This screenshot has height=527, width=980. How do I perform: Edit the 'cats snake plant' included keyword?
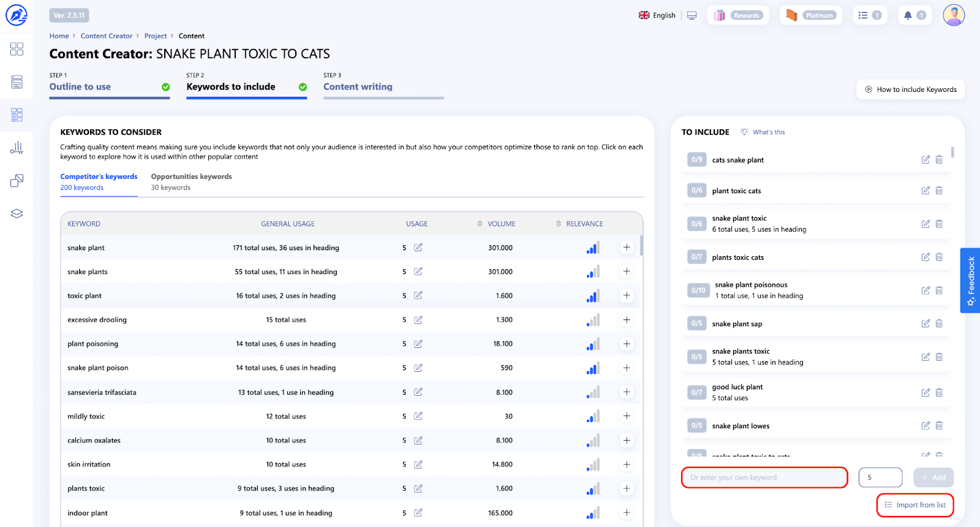pyautogui.click(x=925, y=160)
